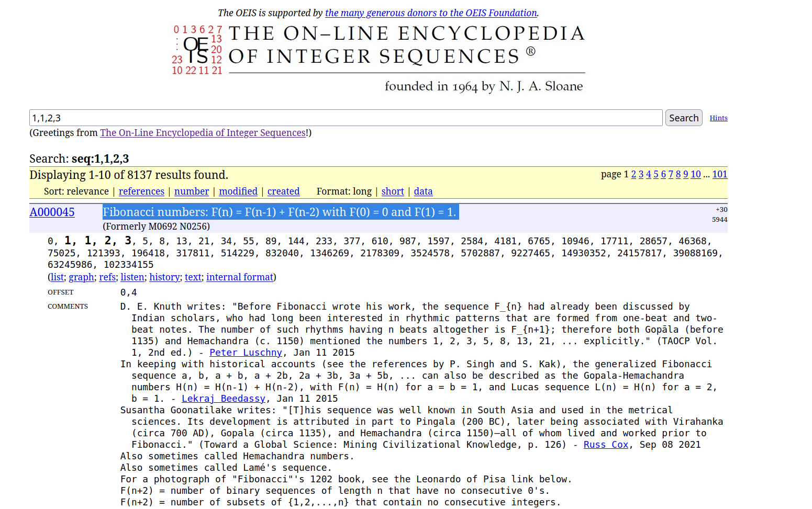The height and width of the screenshot is (509, 812).
Task: Go to results page 2
Action: (x=633, y=174)
